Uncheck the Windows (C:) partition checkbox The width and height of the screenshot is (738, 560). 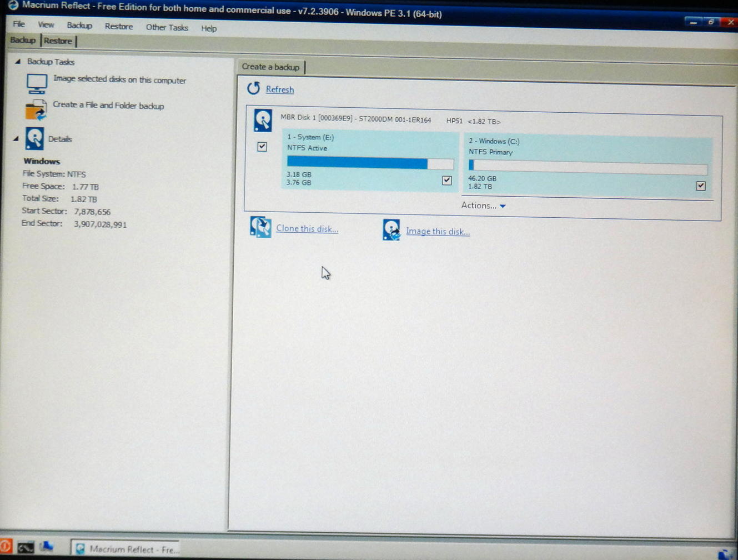coord(701,186)
